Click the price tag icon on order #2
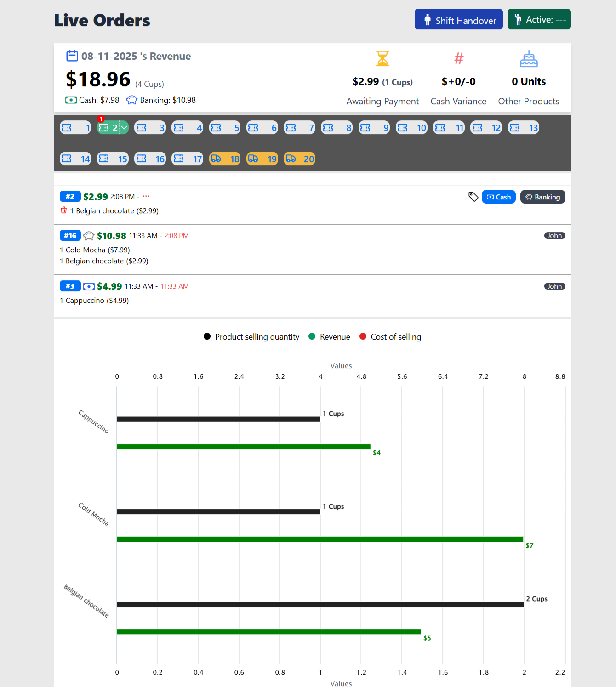This screenshot has height=687, width=616. click(x=473, y=197)
